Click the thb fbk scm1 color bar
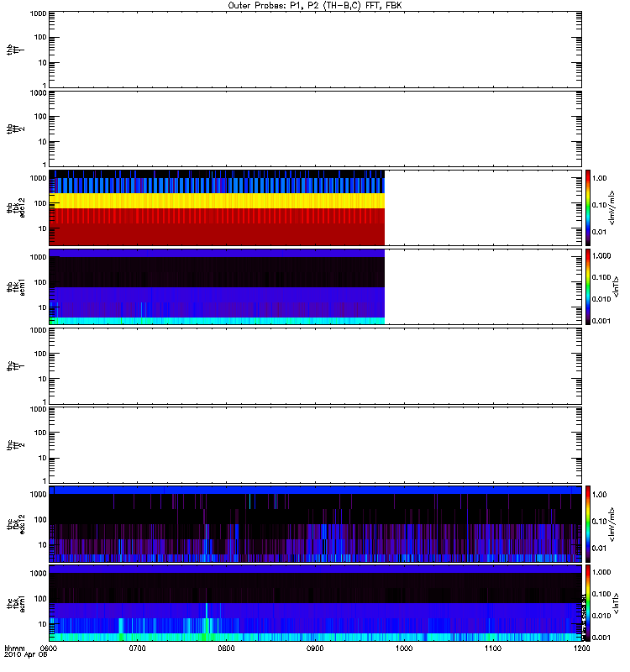 click(588, 287)
